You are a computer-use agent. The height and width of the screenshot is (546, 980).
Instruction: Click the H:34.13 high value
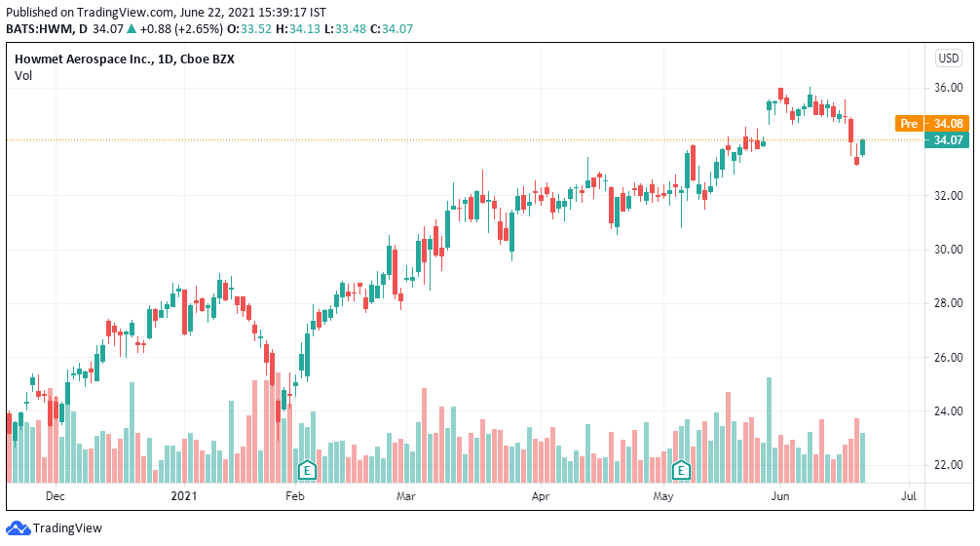(297, 29)
